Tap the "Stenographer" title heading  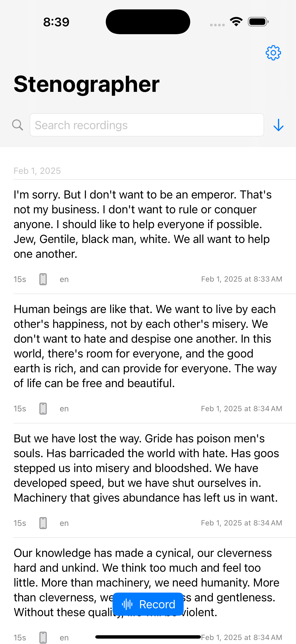(86, 84)
